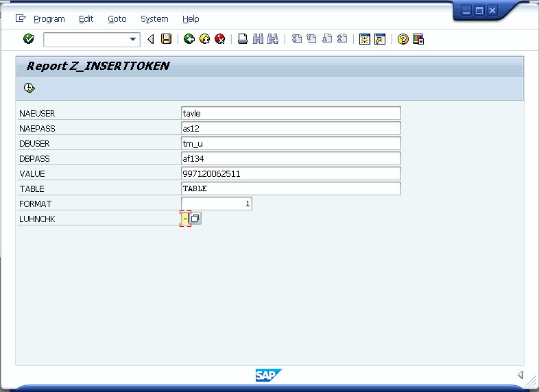539x392 pixels.
Task: Click the NAEUSER label
Action: [37, 113]
